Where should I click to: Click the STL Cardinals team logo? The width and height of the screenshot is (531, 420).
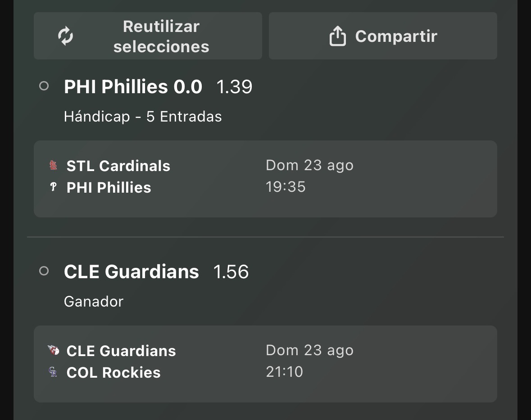[x=53, y=165]
